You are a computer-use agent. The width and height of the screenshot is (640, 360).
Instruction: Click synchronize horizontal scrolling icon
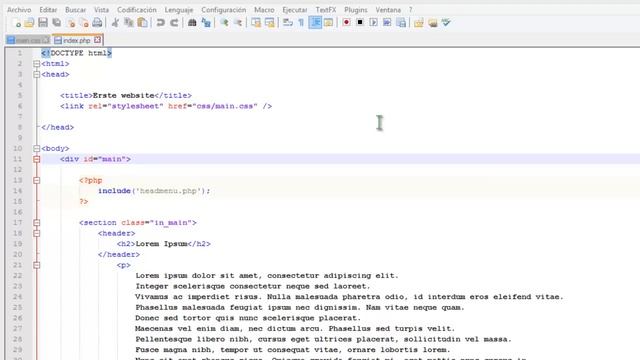269,23
